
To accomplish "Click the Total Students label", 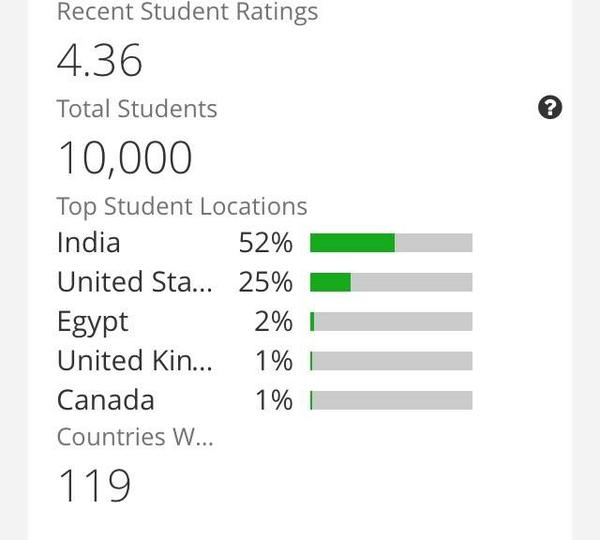I will (137, 109).
